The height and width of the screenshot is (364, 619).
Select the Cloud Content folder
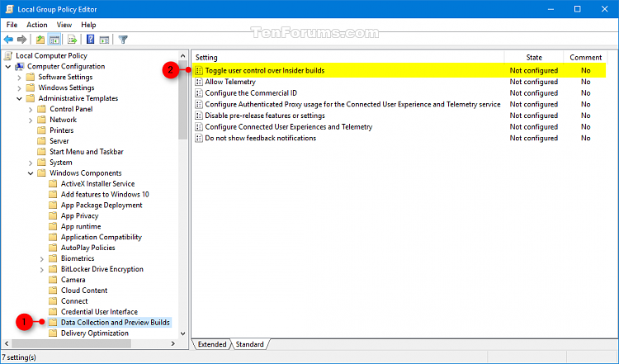pos(84,291)
